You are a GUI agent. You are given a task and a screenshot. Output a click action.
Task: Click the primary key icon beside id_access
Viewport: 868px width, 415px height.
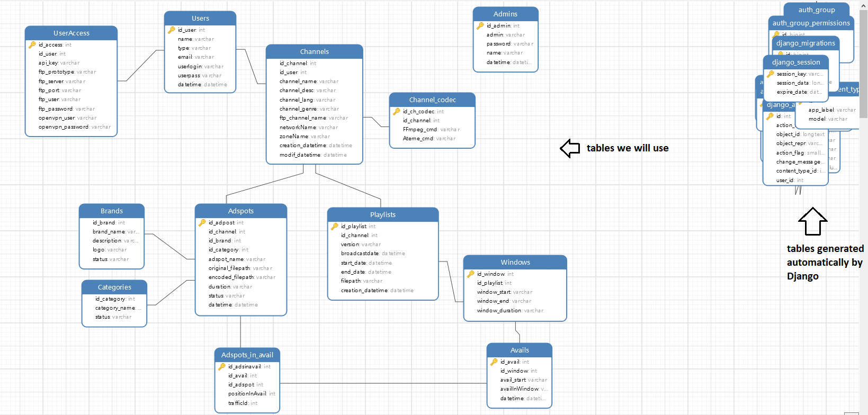click(x=32, y=45)
